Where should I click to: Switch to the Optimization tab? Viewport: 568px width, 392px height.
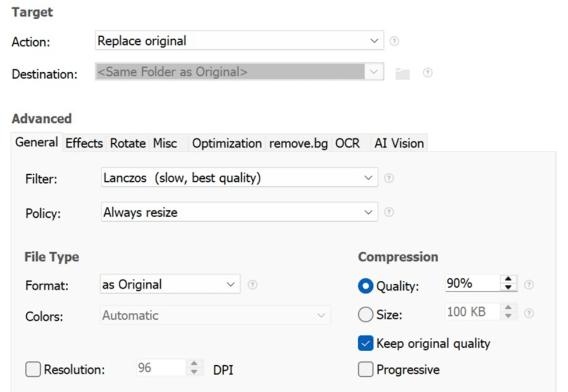[x=226, y=143]
